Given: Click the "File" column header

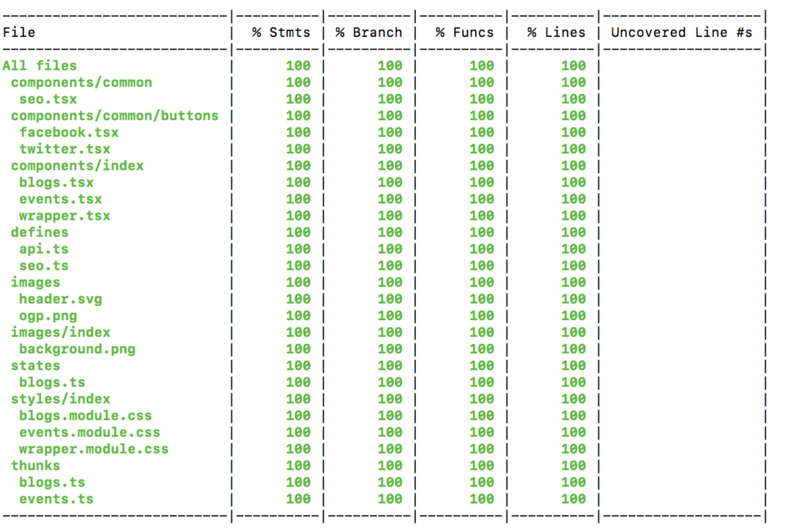Looking at the screenshot, I should click(19, 32).
